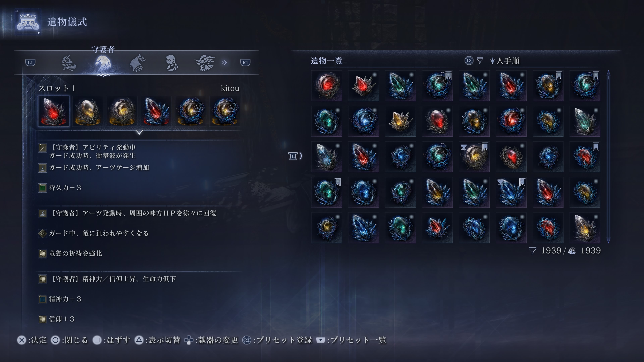Open the relic list filter funnel icon
The image size is (644, 362).
point(479,61)
